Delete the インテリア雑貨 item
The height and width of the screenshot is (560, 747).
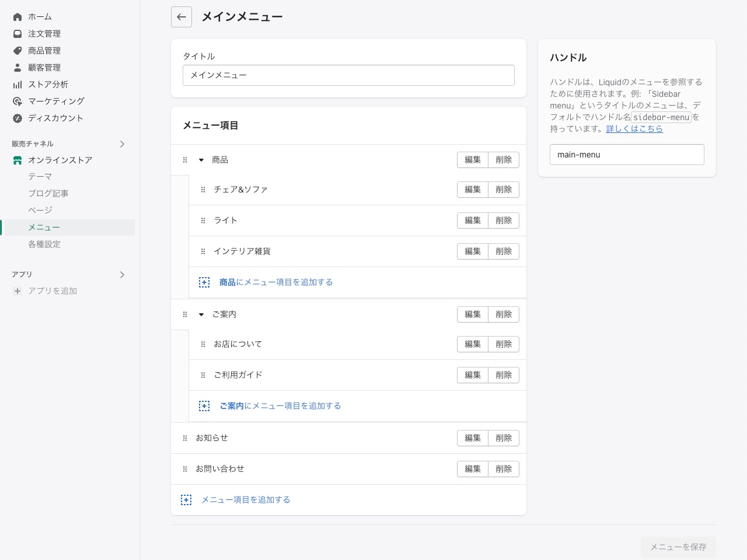[x=504, y=251]
